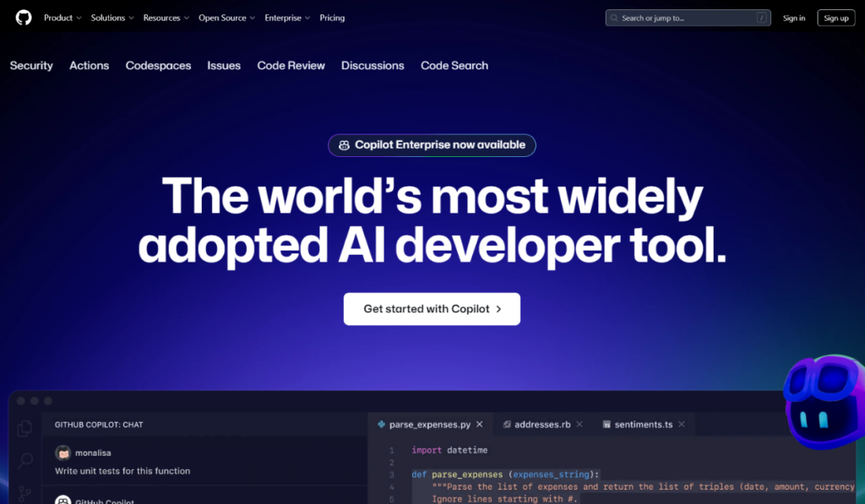Go to the Issues feature tab
Screen dimensions: 865x504
pyautogui.click(x=224, y=66)
